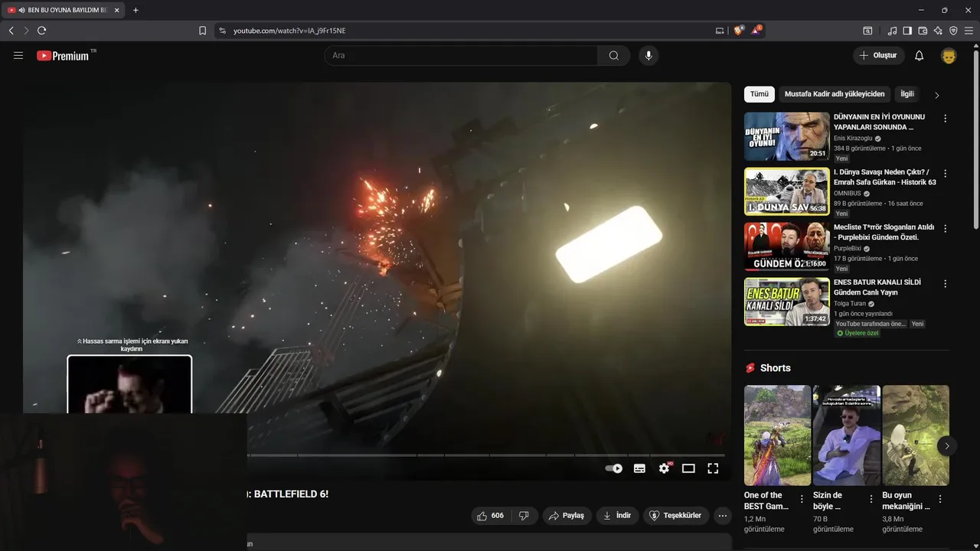Image resolution: width=980 pixels, height=551 pixels.
Task: Click the Teşekkürler thanks button
Action: (x=676, y=516)
